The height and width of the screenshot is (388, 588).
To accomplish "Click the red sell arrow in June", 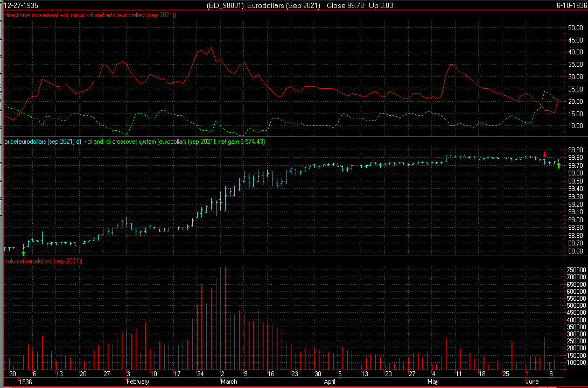I will [x=545, y=154].
